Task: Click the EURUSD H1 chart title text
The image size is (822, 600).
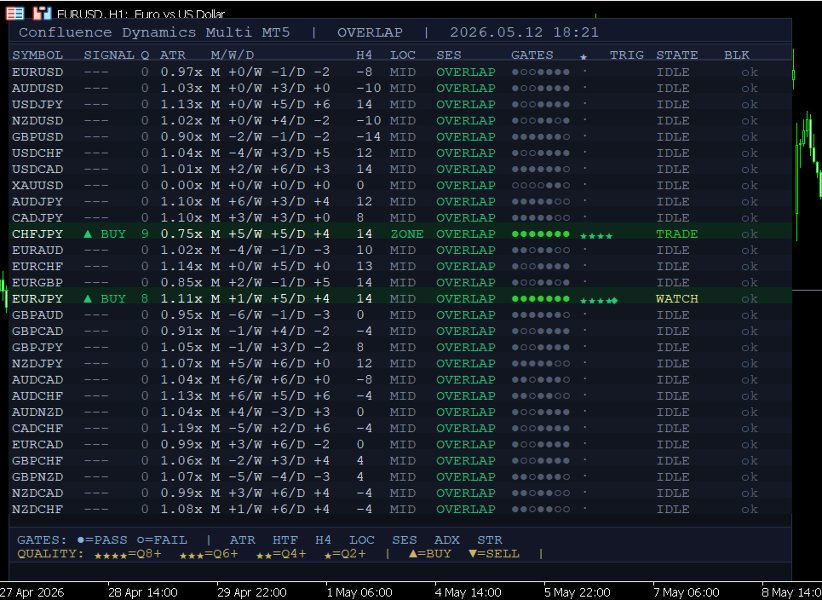Action: click(140, 14)
